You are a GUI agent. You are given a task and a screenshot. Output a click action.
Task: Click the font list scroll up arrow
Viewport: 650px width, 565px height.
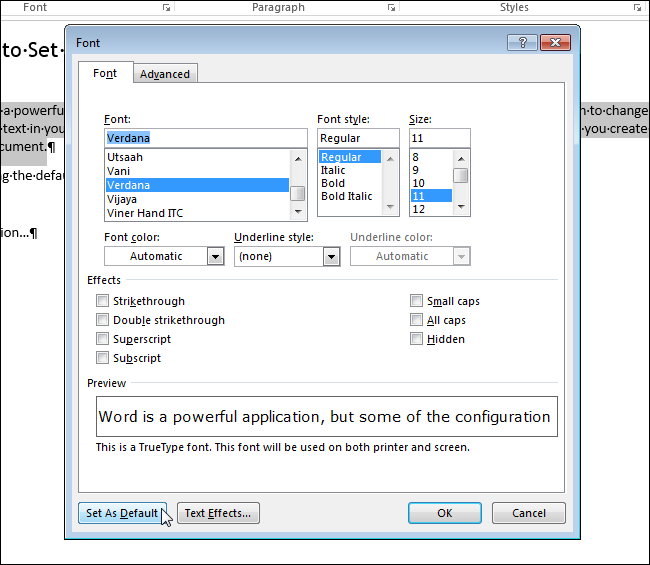298,159
